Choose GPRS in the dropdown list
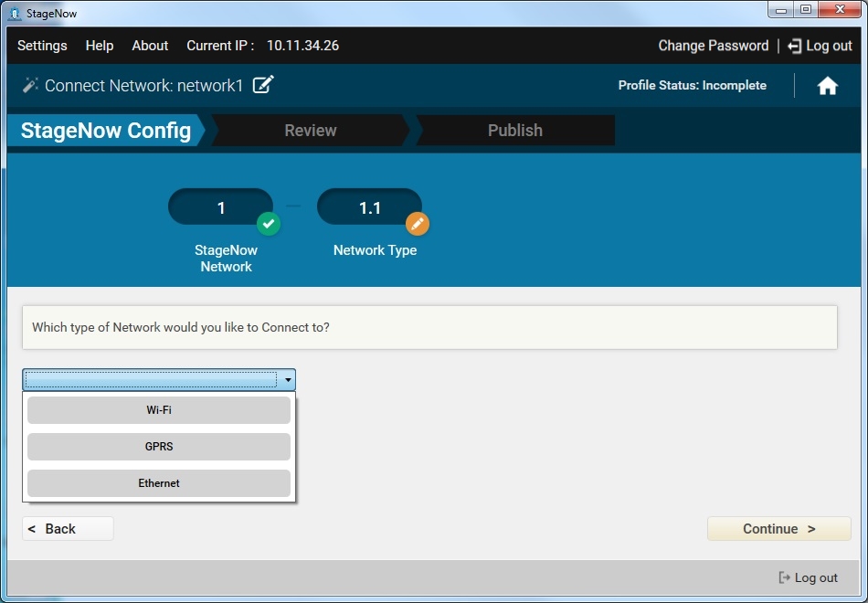Image resolution: width=868 pixels, height=603 pixels. pos(159,447)
